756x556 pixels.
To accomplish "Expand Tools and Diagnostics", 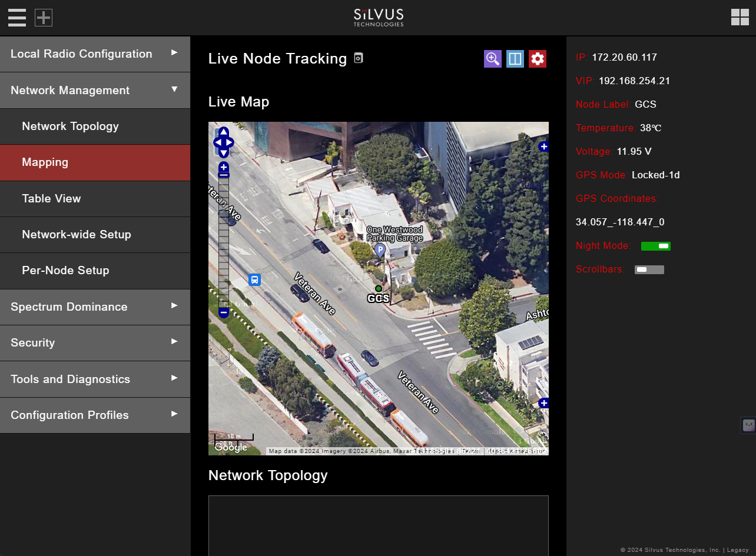I will [95, 379].
